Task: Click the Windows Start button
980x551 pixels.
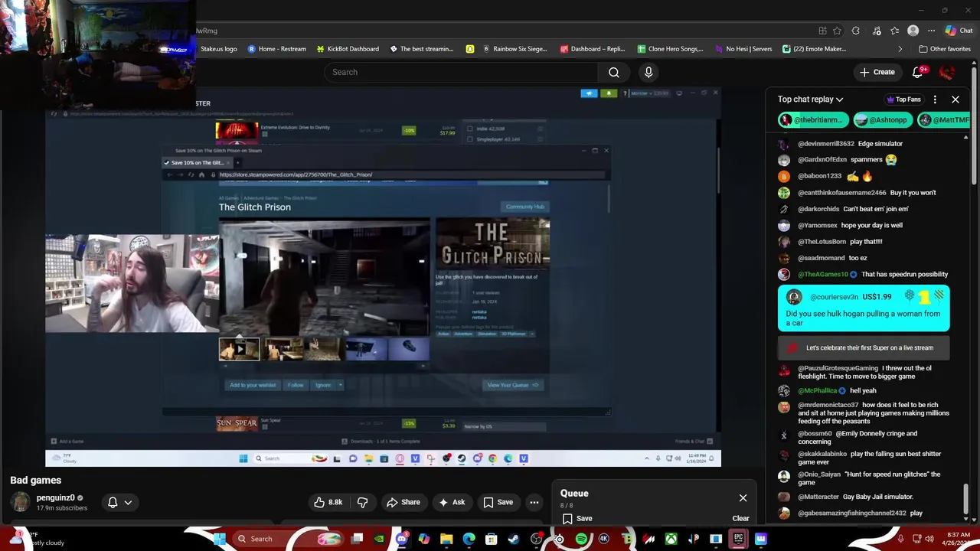Action: click(219, 539)
